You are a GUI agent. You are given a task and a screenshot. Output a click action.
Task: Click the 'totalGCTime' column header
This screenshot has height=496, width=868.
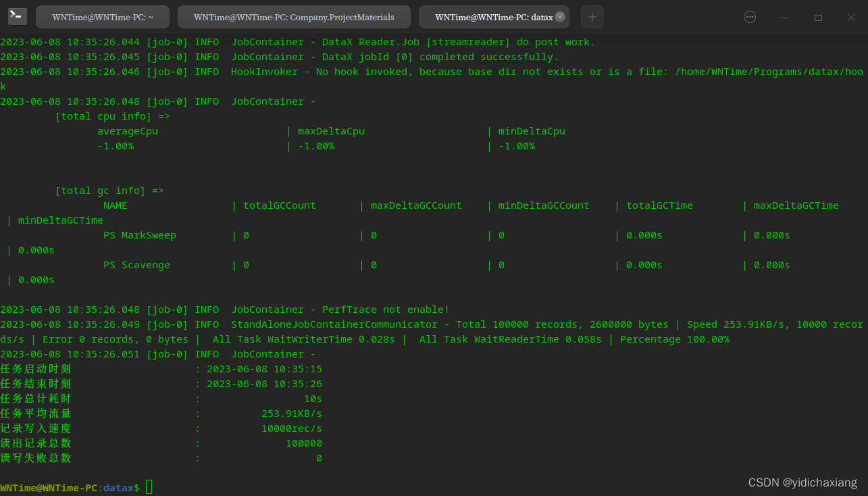(x=659, y=205)
